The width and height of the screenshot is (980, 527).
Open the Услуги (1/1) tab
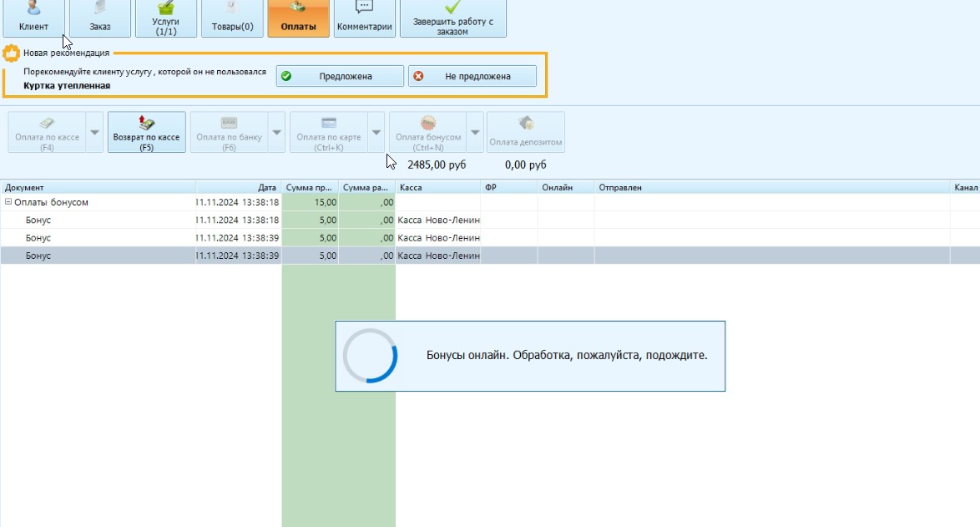(x=165, y=18)
